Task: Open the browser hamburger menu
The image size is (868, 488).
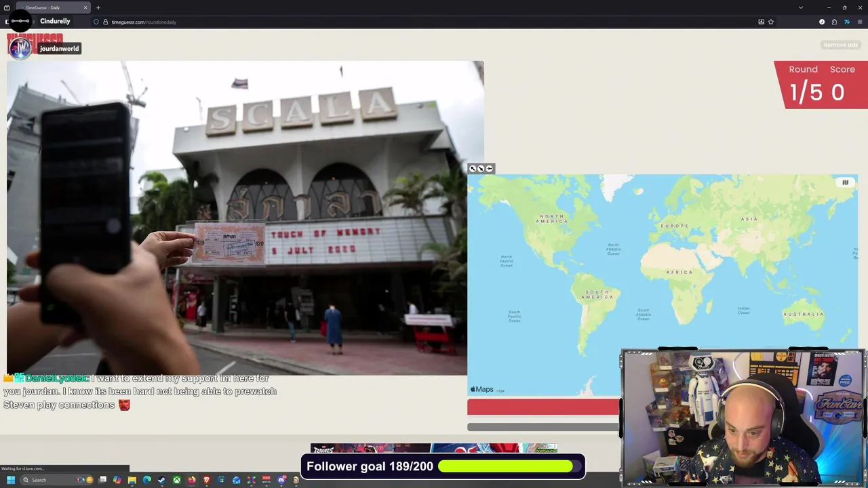Action: [859, 22]
